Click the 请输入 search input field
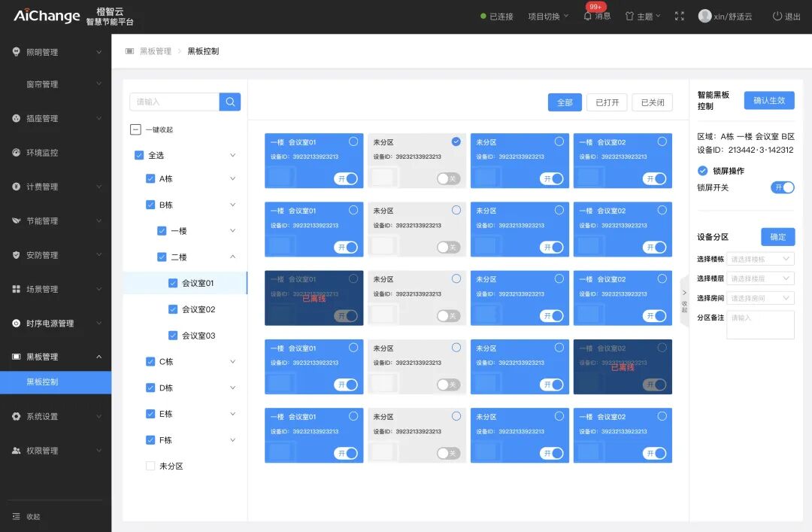 [174, 102]
